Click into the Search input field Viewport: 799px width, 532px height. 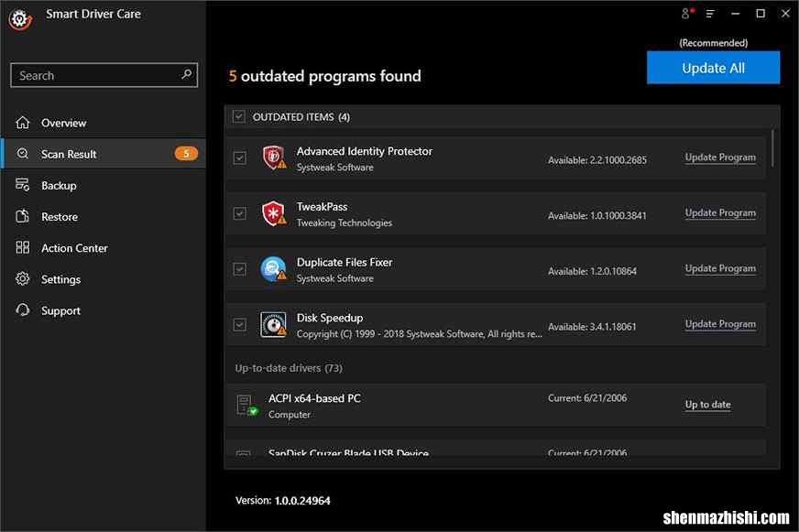pos(104,75)
